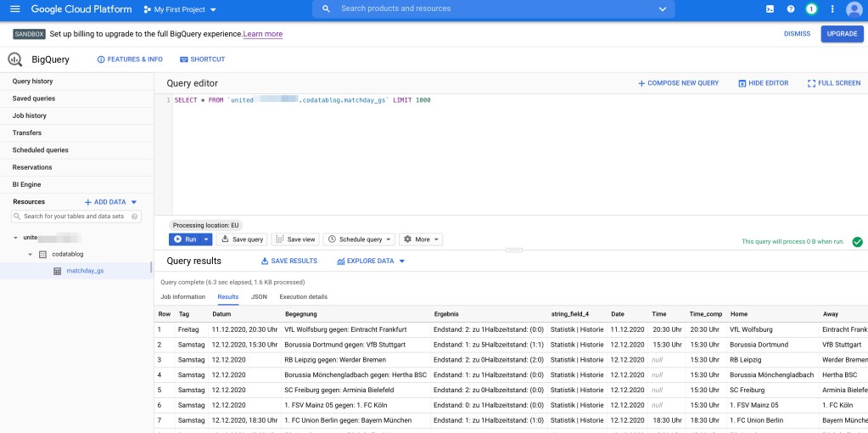Open the My First Project selector
Screen dimensions: 868x433
tap(181, 9)
